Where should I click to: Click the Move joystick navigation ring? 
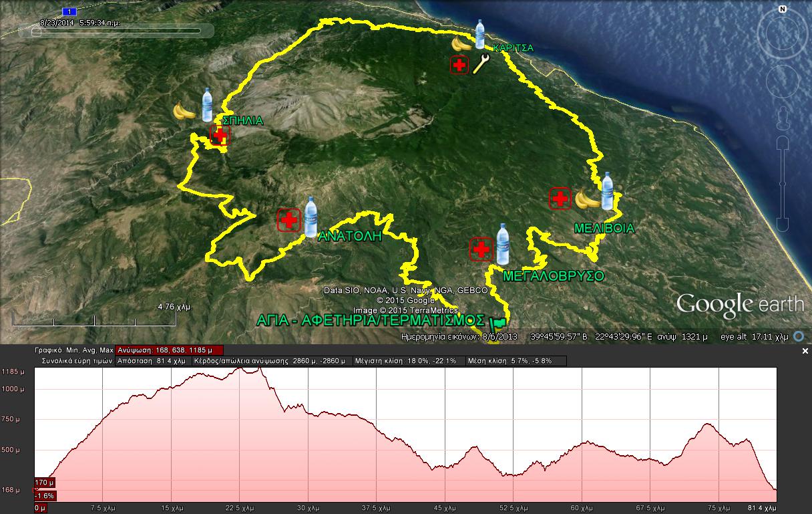click(x=783, y=80)
